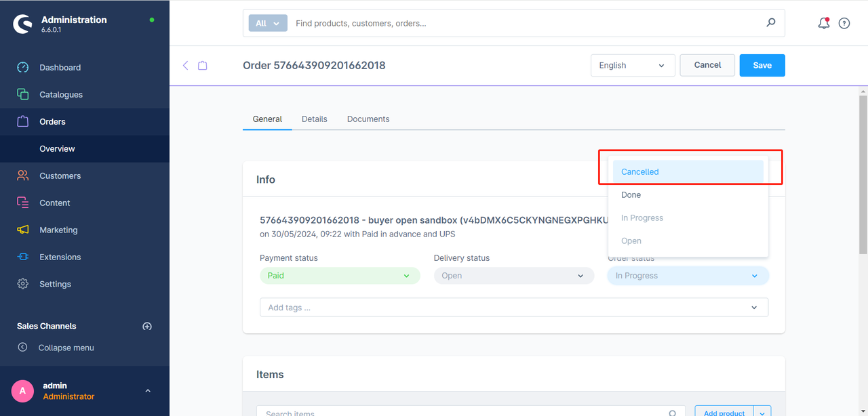Expand the admin user menu chevron

coord(148,391)
